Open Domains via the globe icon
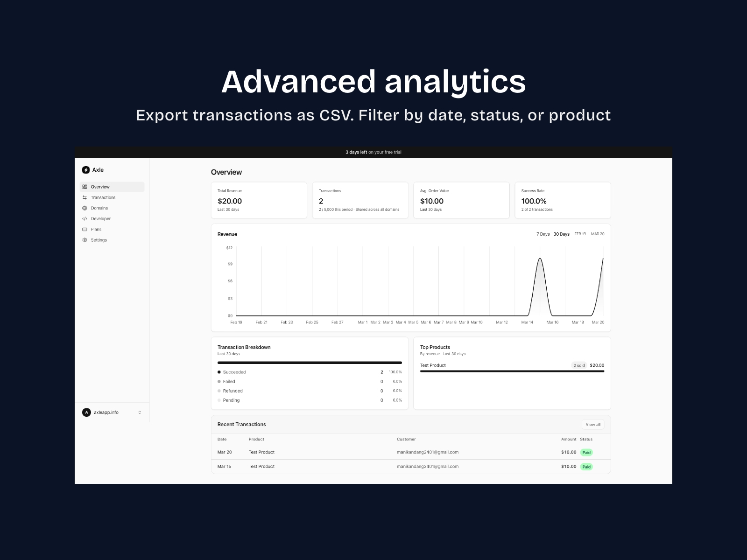Image resolution: width=747 pixels, height=560 pixels. [x=85, y=208]
